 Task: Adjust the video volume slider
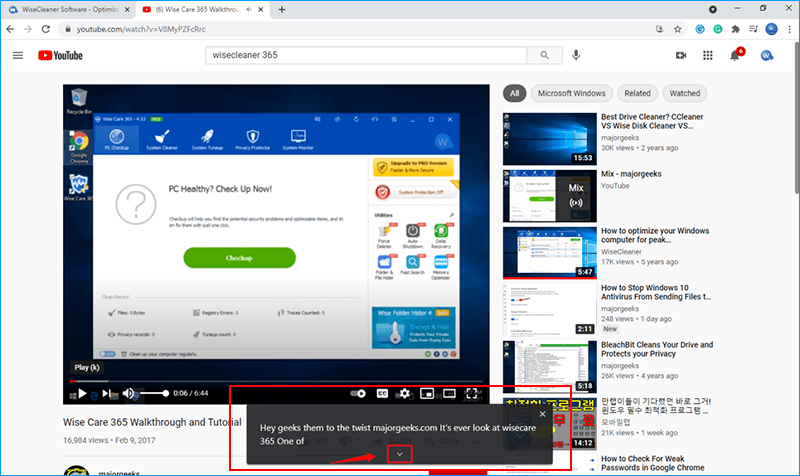155,393
